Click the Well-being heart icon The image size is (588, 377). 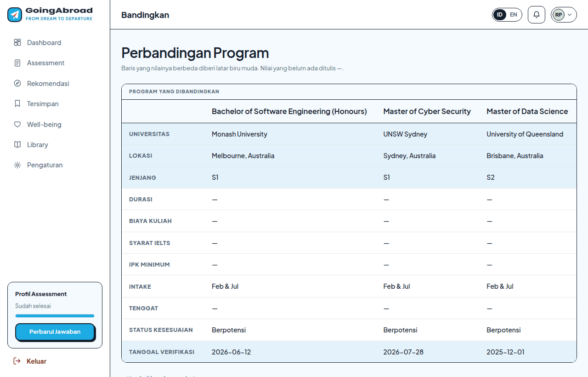click(17, 124)
